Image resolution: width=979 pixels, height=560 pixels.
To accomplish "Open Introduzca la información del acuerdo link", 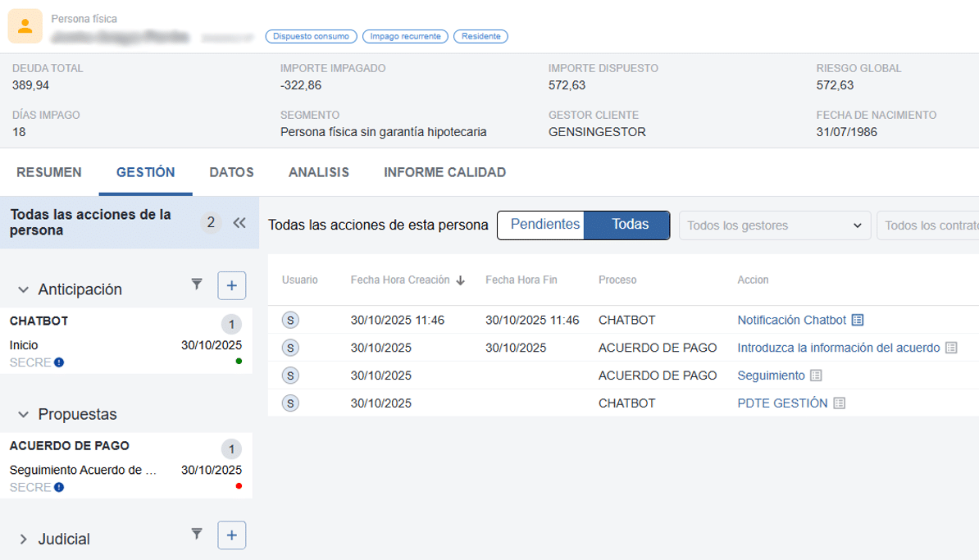I will (838, 348).
